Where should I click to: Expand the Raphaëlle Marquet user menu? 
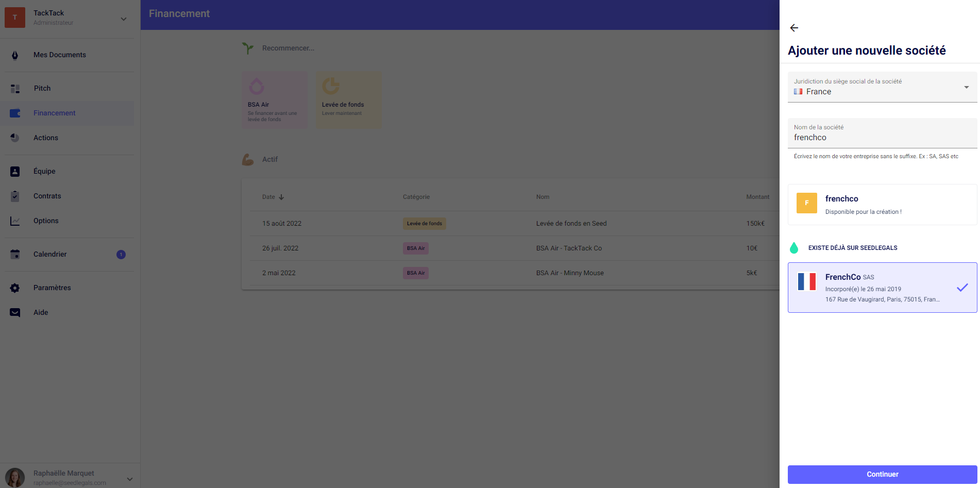tap(130, 479)
